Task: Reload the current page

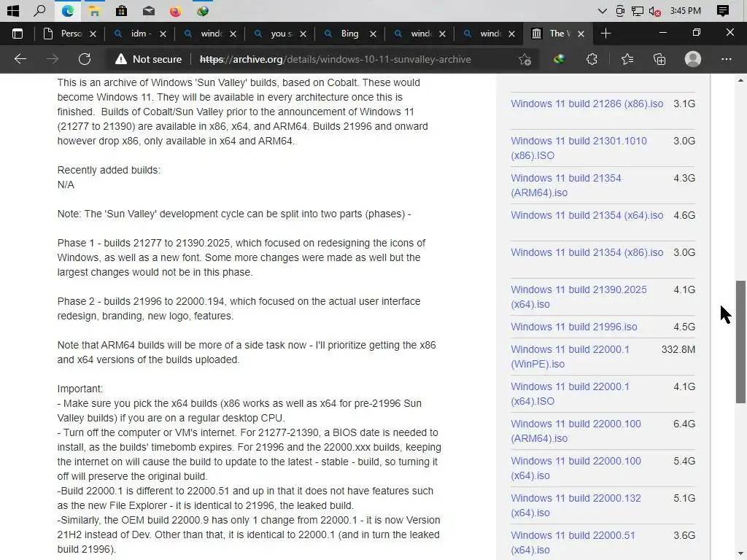Action: pos(85,59)
